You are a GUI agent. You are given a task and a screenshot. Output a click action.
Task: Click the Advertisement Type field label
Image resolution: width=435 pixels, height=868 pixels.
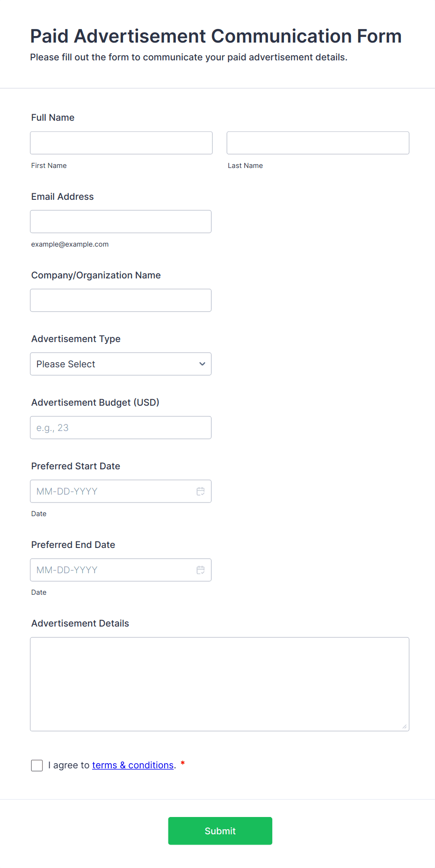pyautogui.click(x=76, y=339)
